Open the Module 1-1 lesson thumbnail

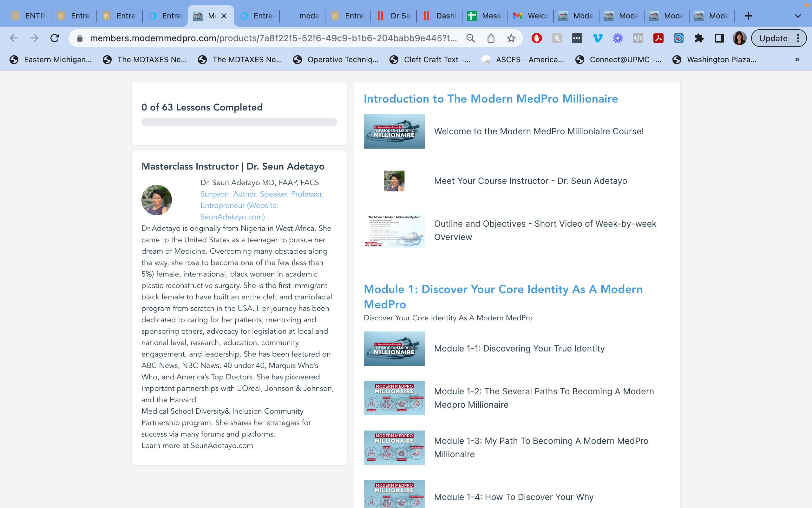[394, 348]
